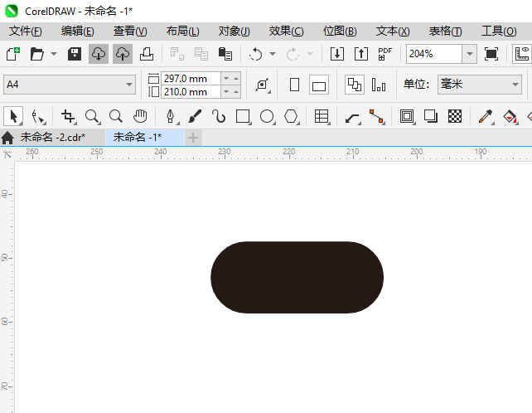Open the 文件(F) menu

(x=25, y=32)
